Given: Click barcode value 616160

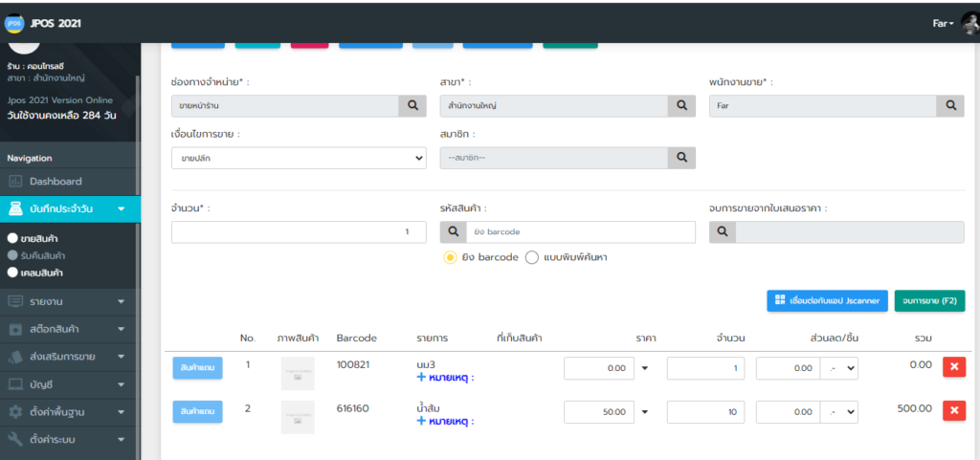Looking at the screenshot, I should pos(352,408).
